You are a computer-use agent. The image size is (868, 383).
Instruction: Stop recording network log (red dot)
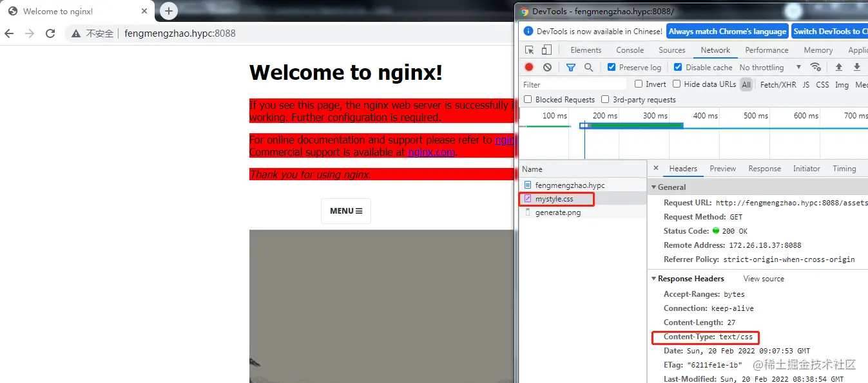click(529, 67)
